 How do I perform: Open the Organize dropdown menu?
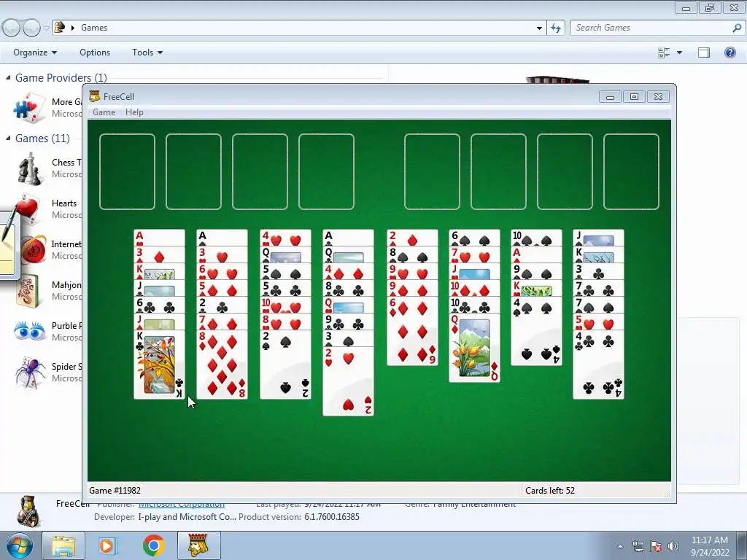pyautogui.click(x=35, y=52)
